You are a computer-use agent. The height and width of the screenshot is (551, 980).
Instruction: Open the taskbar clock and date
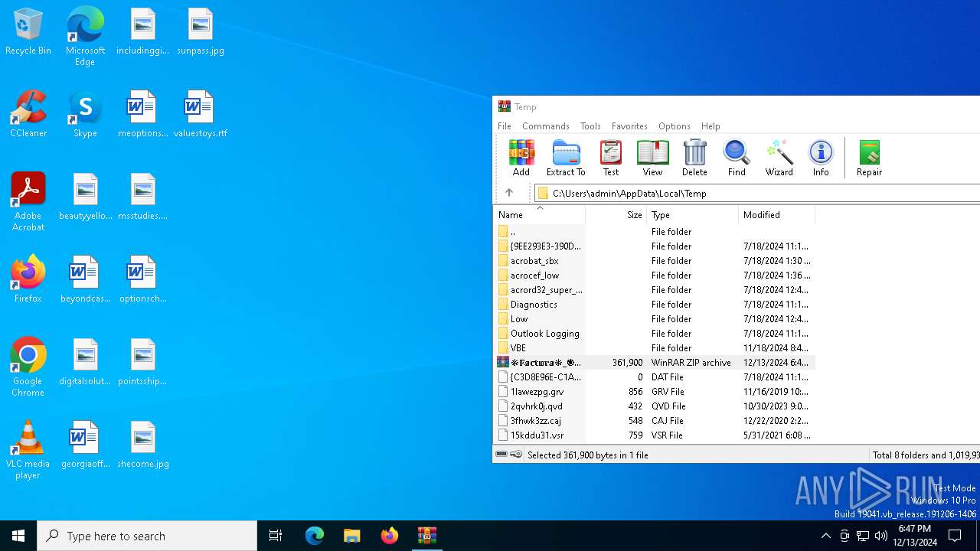click(x=915, y=536)
